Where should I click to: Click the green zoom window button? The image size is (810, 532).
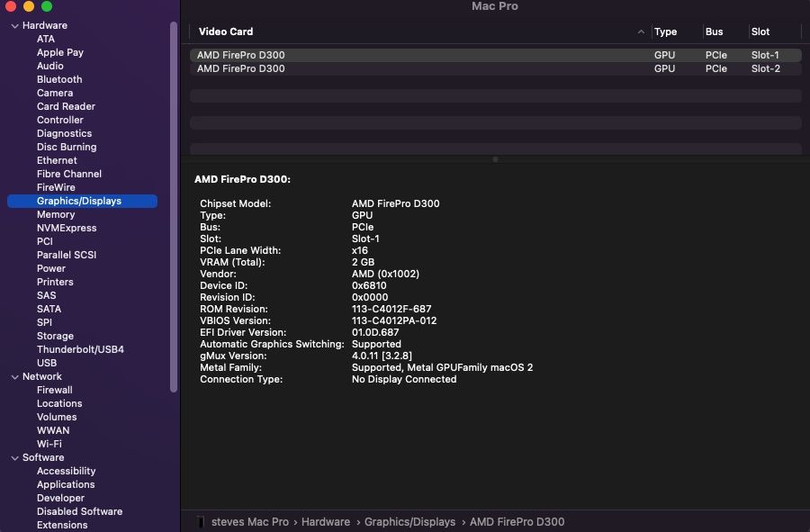pos(47,6)
